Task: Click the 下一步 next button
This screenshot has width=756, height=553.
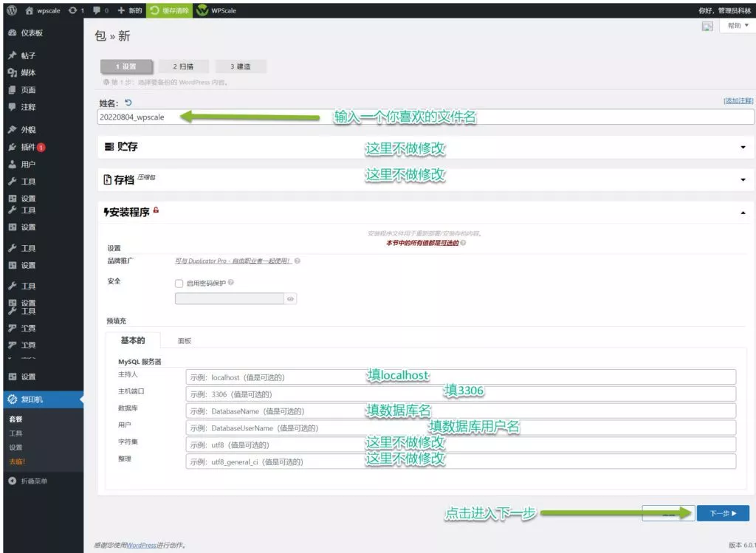Action: tap(723, 513)
